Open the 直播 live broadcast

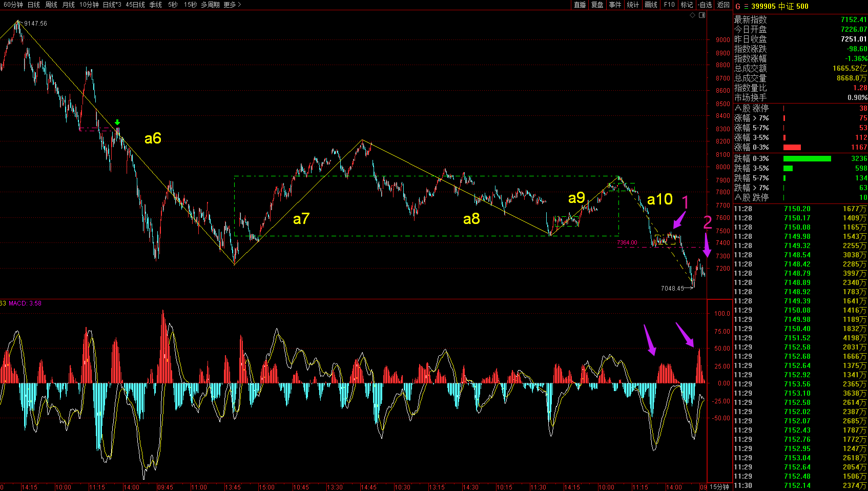click(580, 5)
